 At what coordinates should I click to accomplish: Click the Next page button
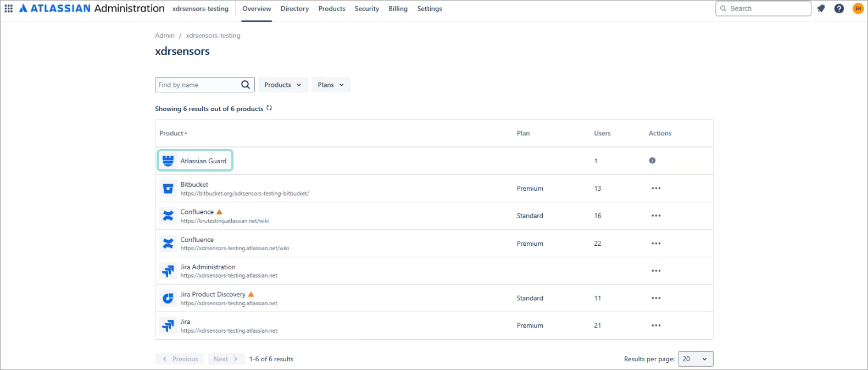pyautogui.click(x=226, y=359)
